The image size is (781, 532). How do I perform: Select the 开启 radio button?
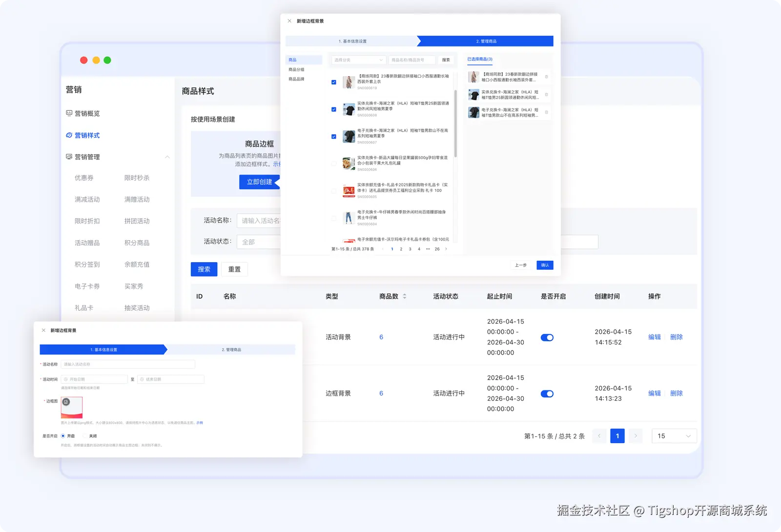point(63,436)
